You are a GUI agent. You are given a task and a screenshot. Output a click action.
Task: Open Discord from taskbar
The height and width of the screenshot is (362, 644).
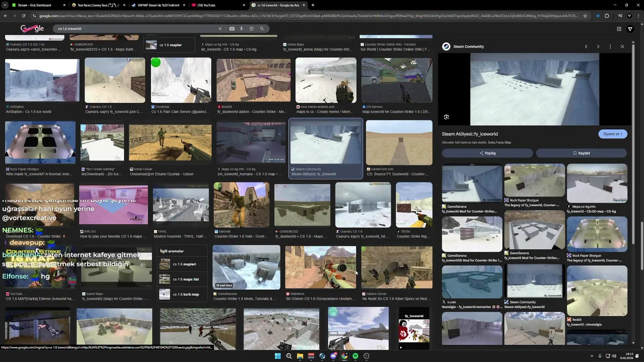[334, 356]
